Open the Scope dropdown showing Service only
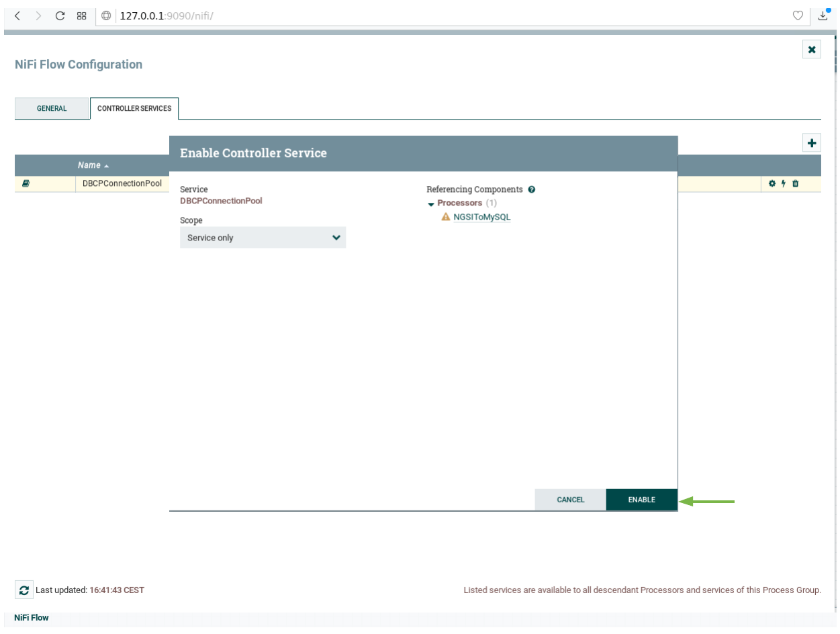The image size is (840, 634). click(263, 238)
